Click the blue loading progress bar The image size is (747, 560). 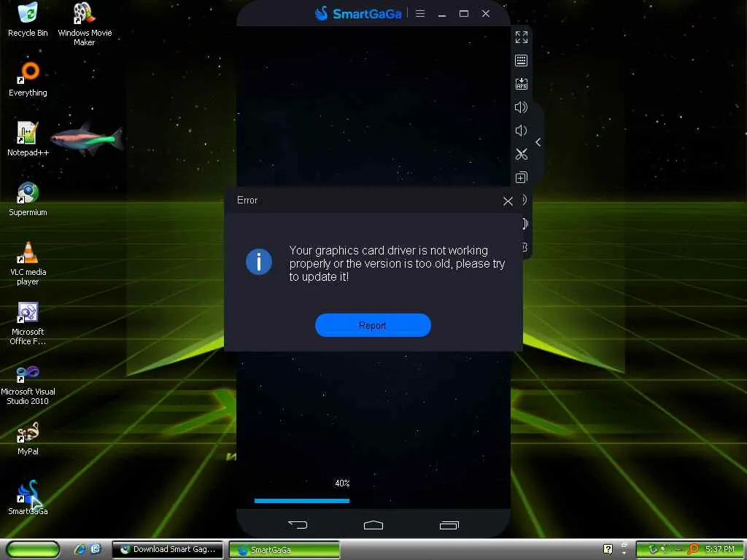[302, 500]
